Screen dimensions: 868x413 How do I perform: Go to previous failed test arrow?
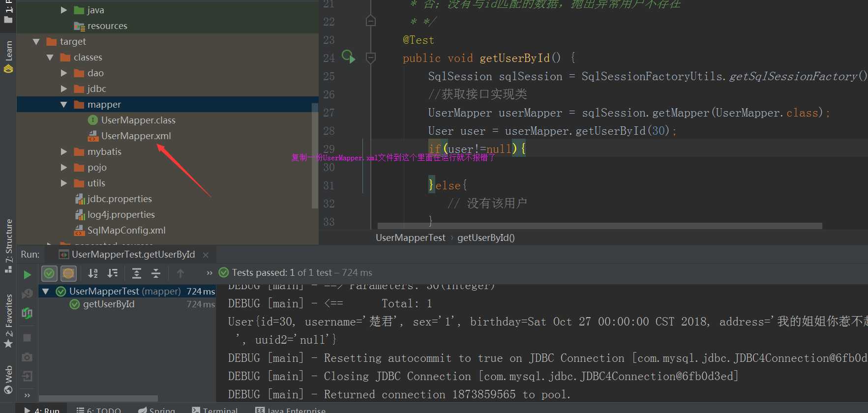180,273
